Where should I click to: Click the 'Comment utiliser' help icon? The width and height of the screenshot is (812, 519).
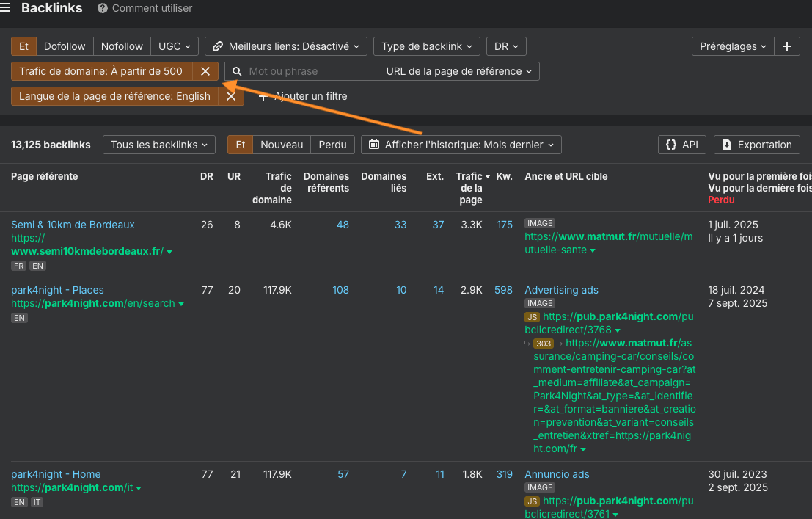click(x=103, y=9)
